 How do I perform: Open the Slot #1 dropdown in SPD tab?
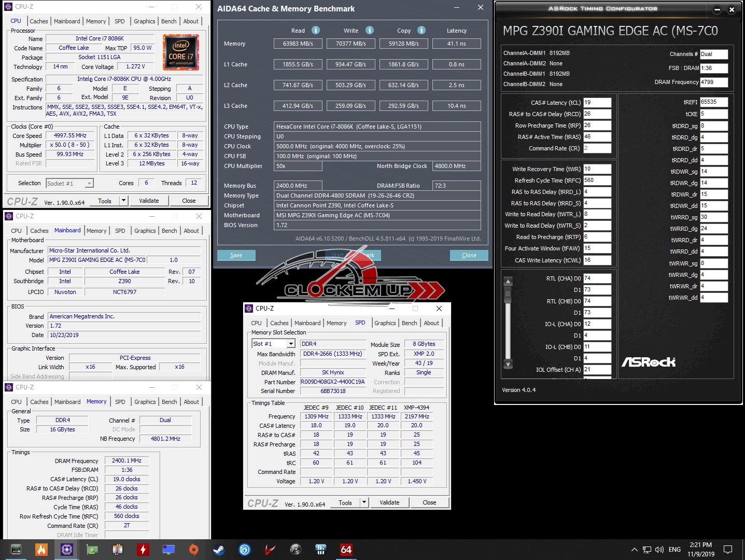pos(291,344)
